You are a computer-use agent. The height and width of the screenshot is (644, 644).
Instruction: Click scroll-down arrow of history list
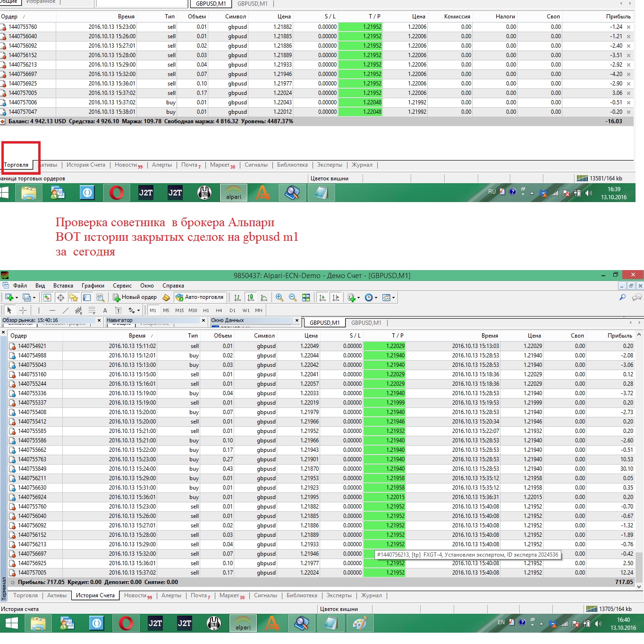point(639,587)
